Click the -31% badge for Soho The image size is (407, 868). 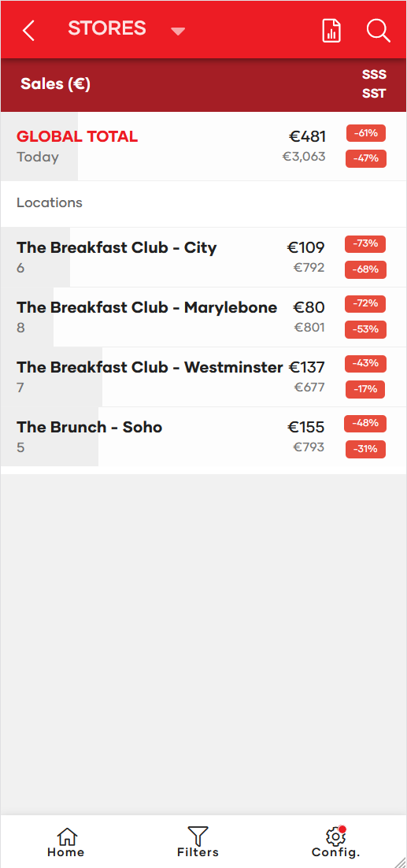[x=365, y=449]
